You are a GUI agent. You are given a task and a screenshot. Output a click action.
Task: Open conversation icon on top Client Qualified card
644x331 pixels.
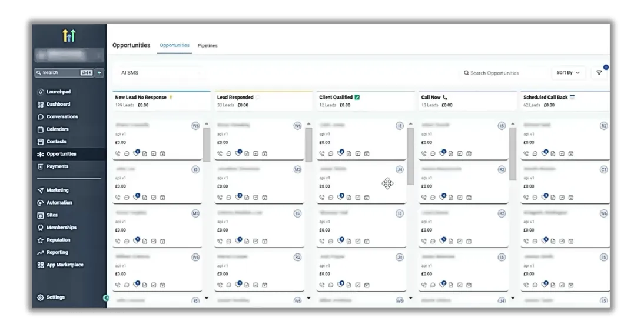(331, 153)
